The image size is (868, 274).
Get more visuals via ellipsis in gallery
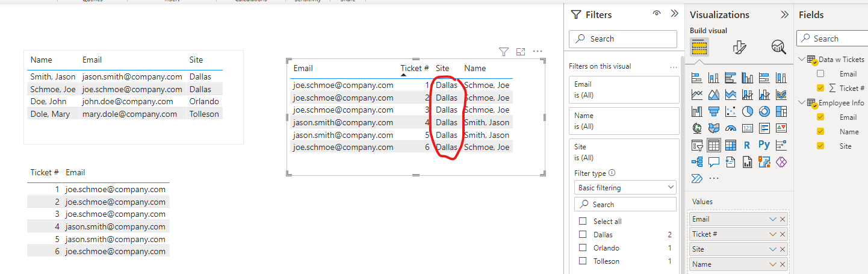(x=715, y=178)
